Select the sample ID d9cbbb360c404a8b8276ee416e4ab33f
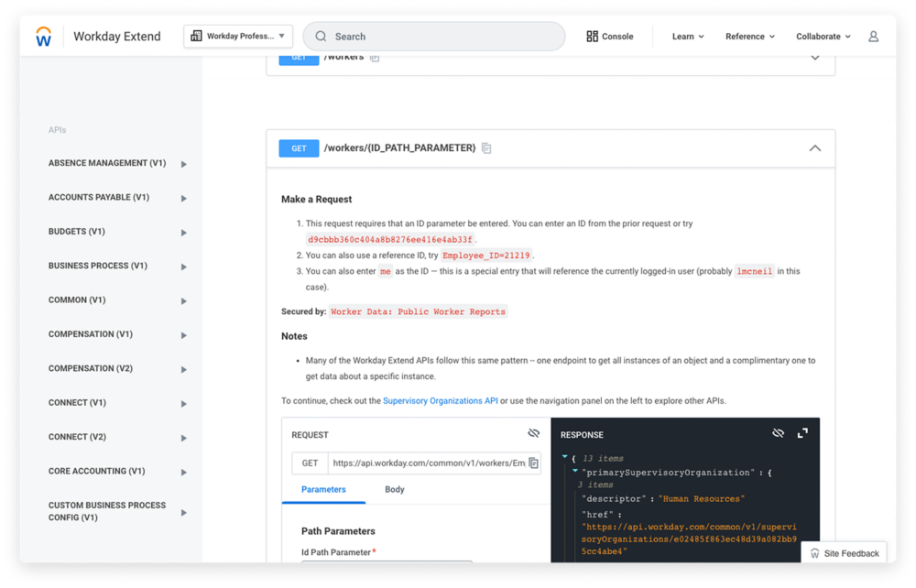 pyautogui.click(x=389, y=239)
